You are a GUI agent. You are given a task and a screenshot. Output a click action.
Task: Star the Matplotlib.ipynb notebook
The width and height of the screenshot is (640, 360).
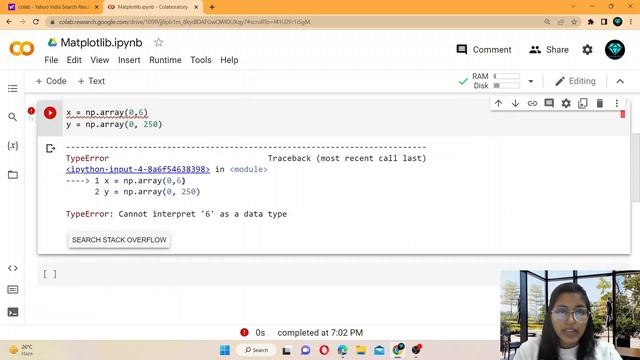[159, 42]
